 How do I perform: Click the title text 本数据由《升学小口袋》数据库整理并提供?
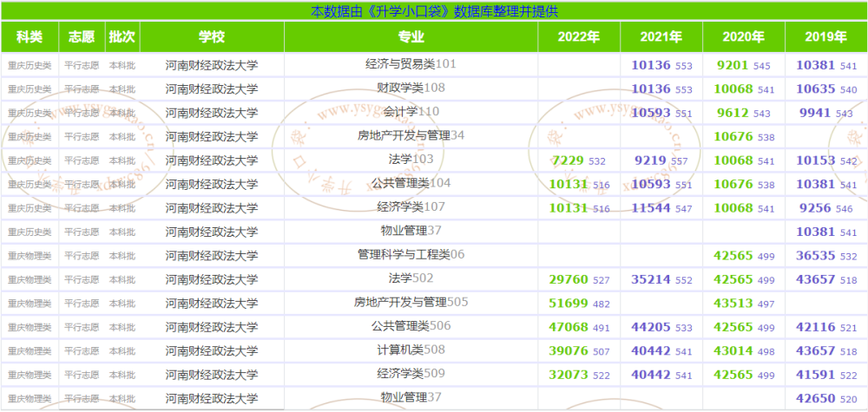point(434,11)
